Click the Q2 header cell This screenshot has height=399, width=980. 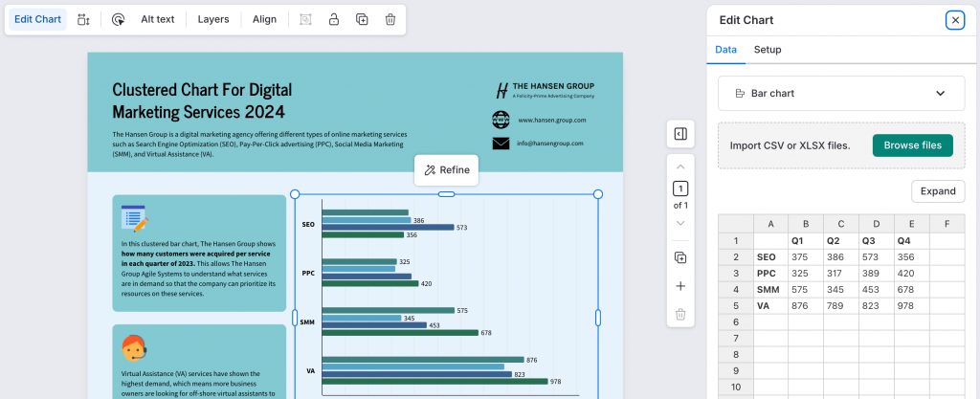[840, 241]
